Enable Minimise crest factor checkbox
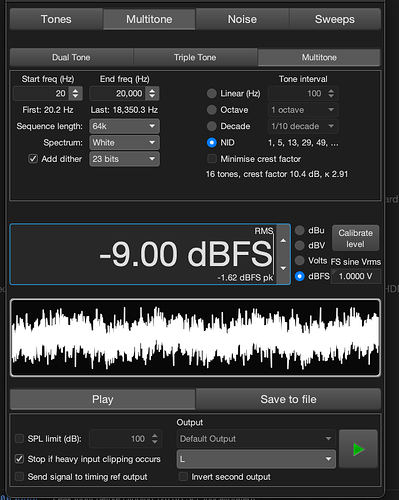The width and height of the screenshot is (399, 500). click(x=212, y=159)
